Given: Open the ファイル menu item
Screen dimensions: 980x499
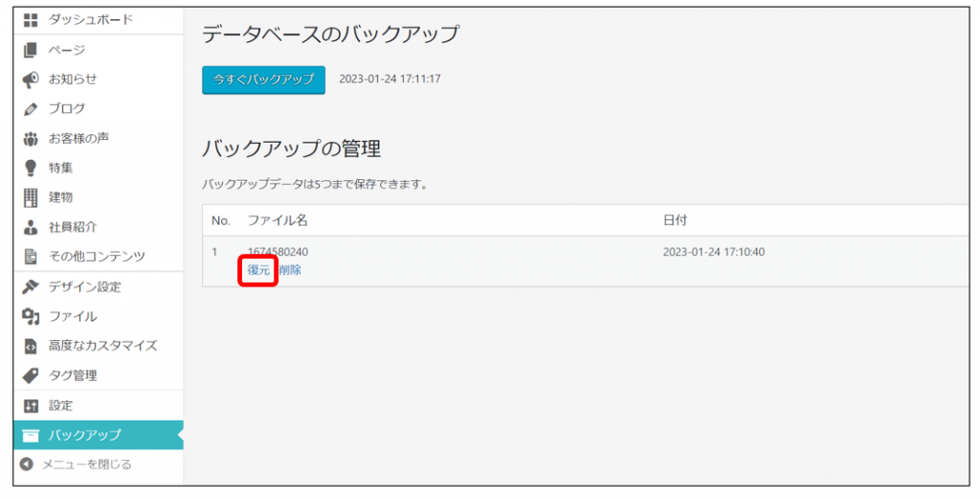Looking at the screenshot, I should tap(73, 316).
